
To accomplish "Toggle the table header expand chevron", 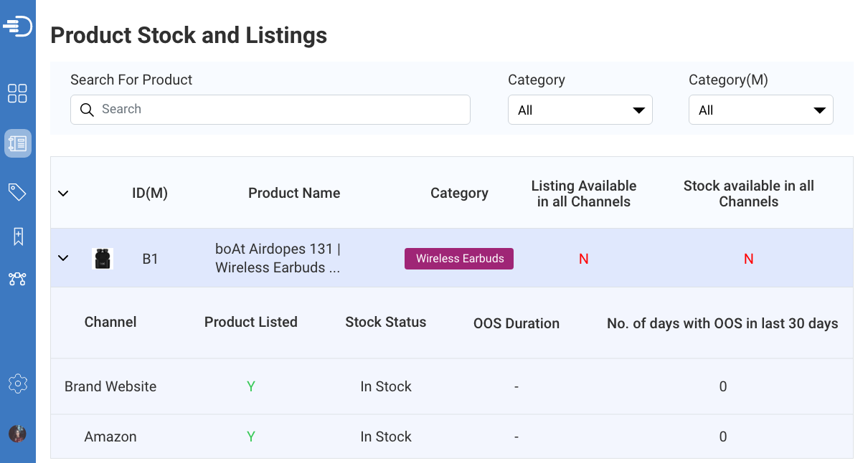I will (63, 193).
